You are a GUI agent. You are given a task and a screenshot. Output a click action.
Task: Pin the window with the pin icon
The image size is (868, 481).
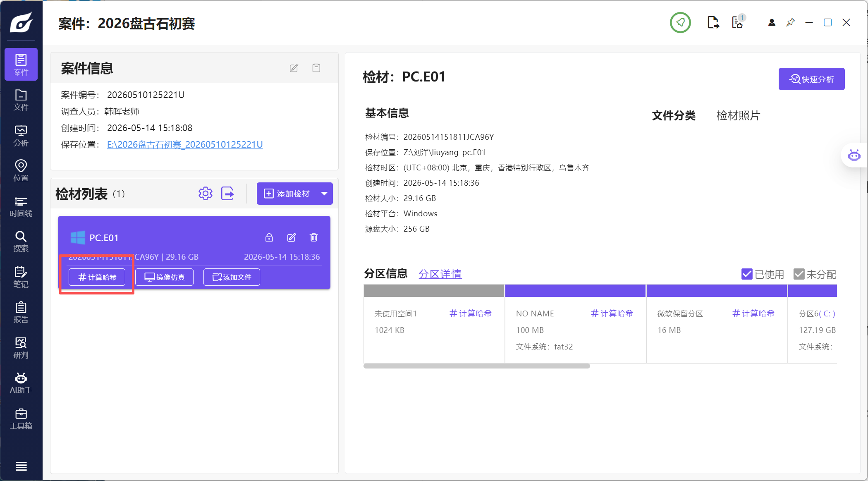click(790, 22)
